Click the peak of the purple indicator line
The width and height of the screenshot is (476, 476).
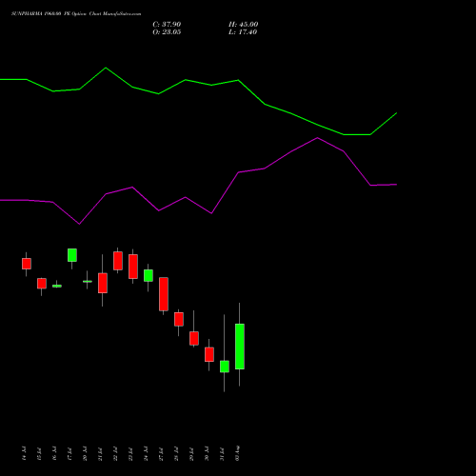click(x=317, y=138)
